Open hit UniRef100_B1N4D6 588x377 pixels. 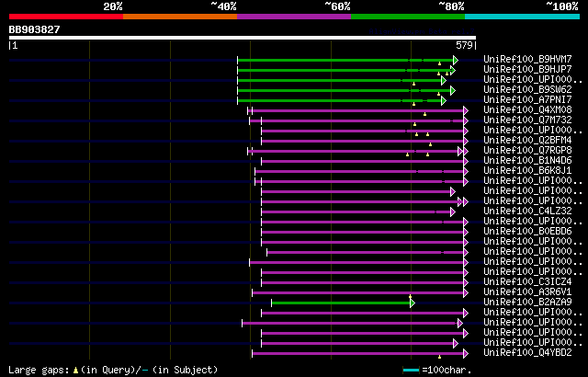527,160
